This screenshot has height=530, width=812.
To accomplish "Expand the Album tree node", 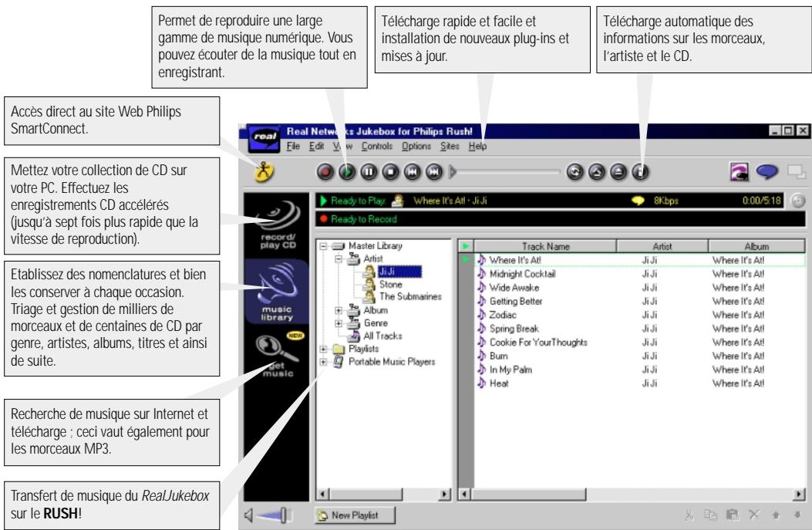I will pos(339,310).
